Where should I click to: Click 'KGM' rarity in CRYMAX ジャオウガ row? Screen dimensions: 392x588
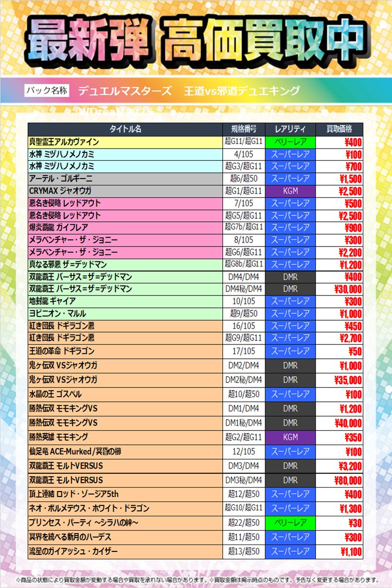click(x=291, y=191)
